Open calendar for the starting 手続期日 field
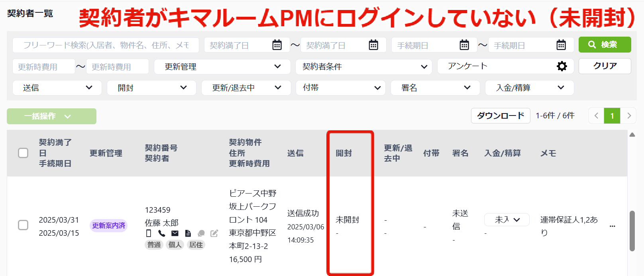Screen dimensions: 644x276 click(464, 45)
